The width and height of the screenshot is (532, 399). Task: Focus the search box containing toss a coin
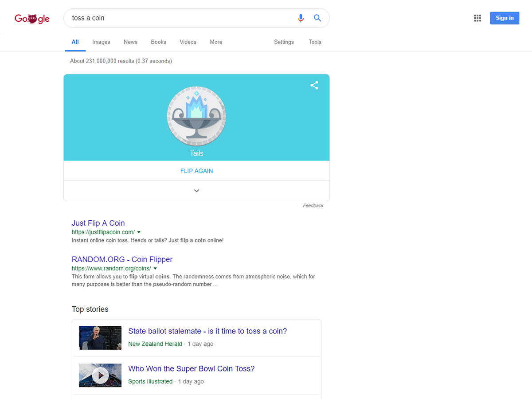point(177,18)
